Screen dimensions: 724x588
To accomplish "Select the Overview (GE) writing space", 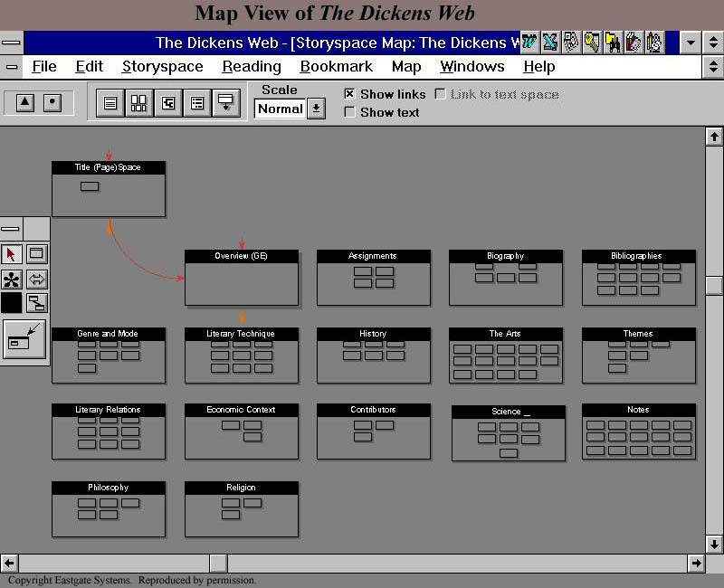I will click(x=242, y=278).
